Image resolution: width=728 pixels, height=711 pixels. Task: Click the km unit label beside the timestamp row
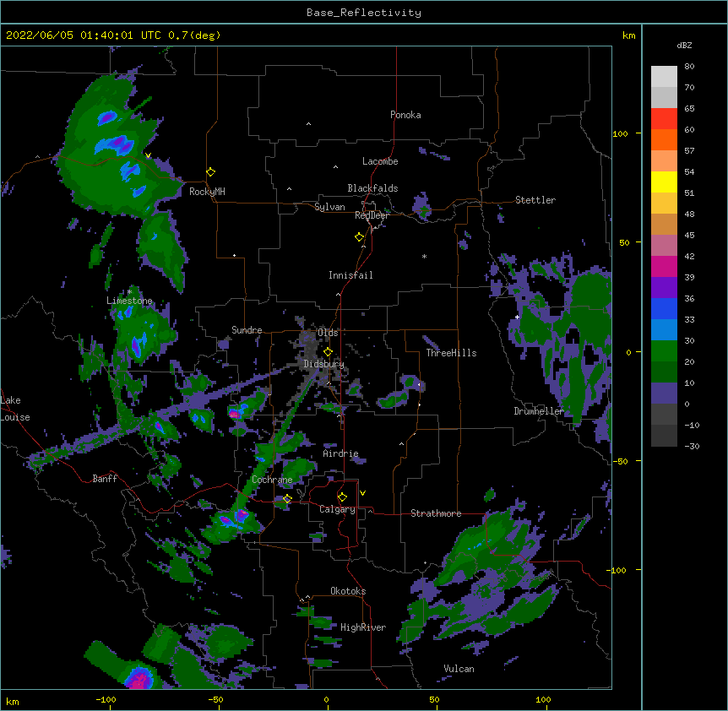629,35
